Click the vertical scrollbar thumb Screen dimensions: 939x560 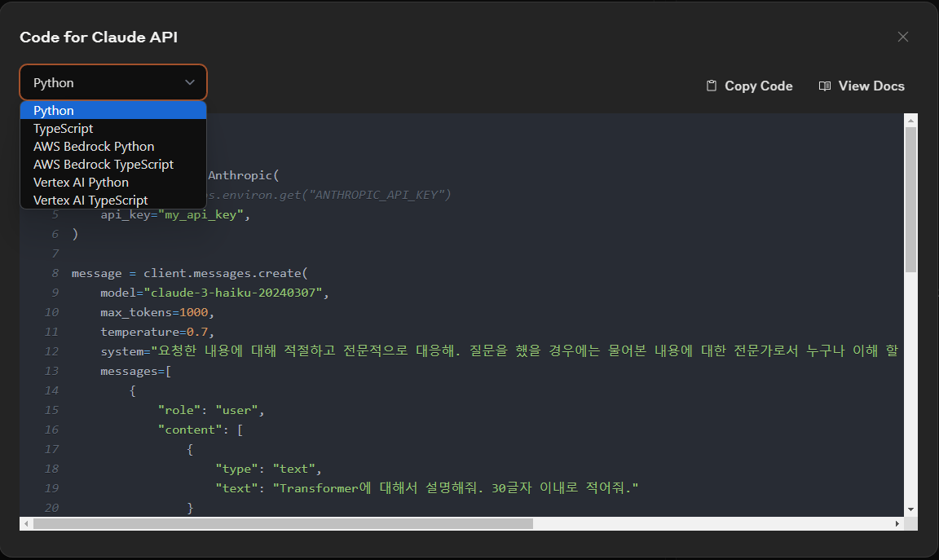(x=910, y=200)
